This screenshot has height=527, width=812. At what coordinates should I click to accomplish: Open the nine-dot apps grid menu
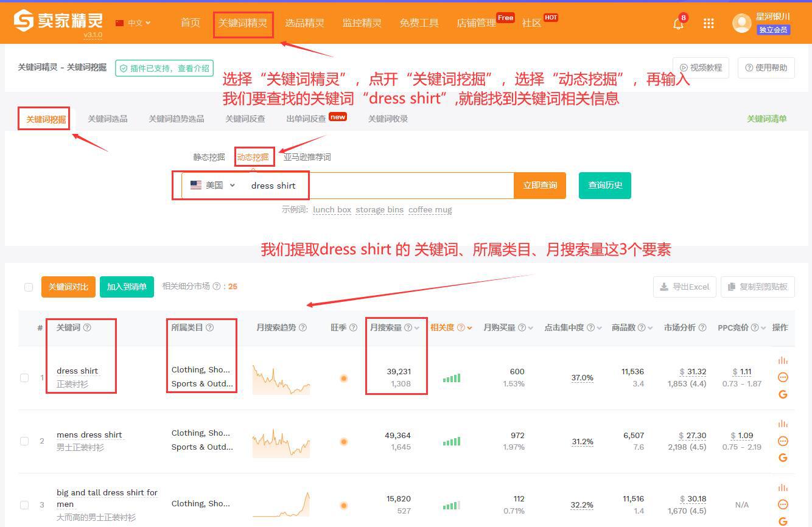708,23
